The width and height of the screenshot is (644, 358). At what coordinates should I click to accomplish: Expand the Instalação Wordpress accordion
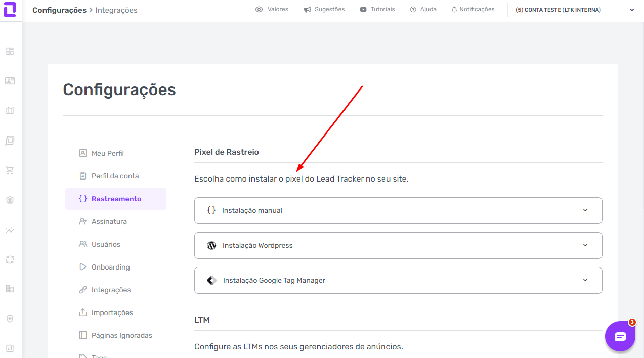(x=398, y=245)
